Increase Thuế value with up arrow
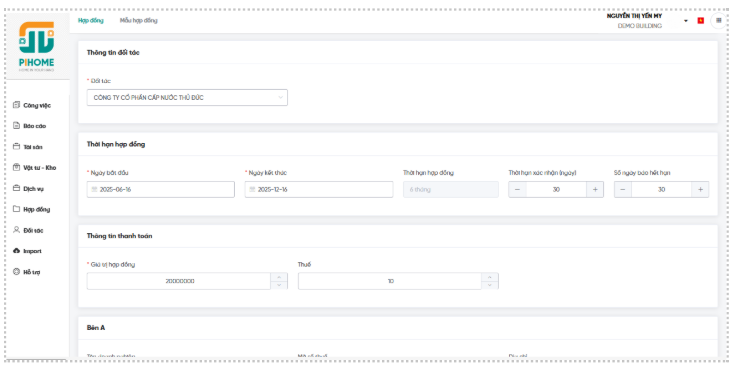This screenshot has width=735, height=368. (x=490, y=277)
